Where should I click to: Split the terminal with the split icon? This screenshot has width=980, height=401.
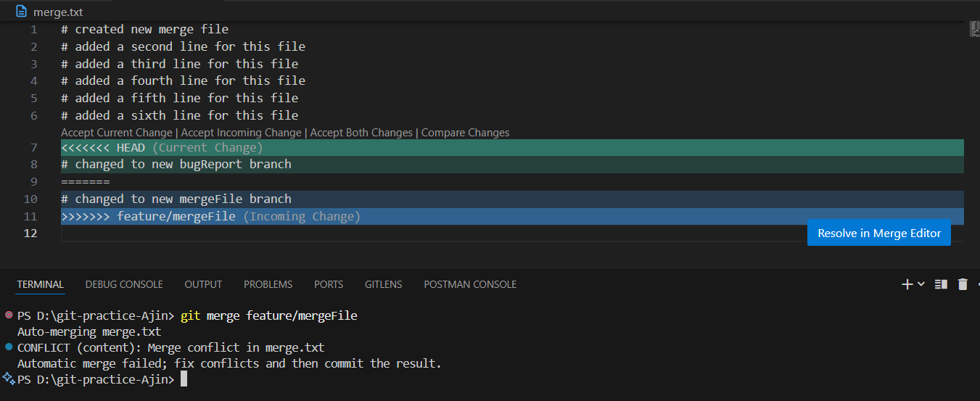pyautogui.click(x=941, y=284)
